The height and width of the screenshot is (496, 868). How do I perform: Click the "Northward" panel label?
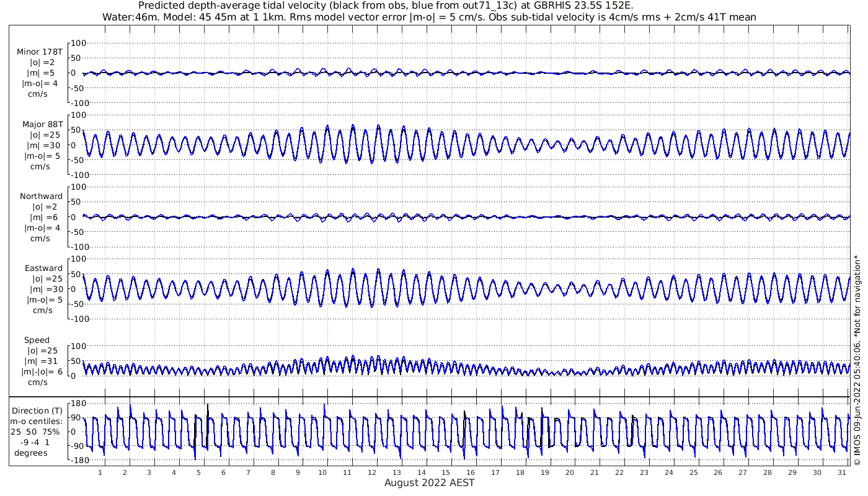tap(42, 197)
